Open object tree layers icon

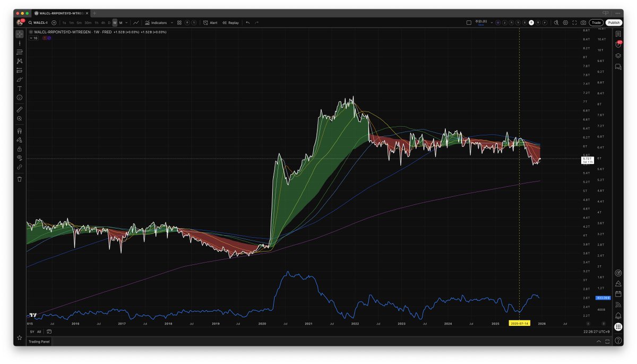pyautogui.click(x=618, y=56)
